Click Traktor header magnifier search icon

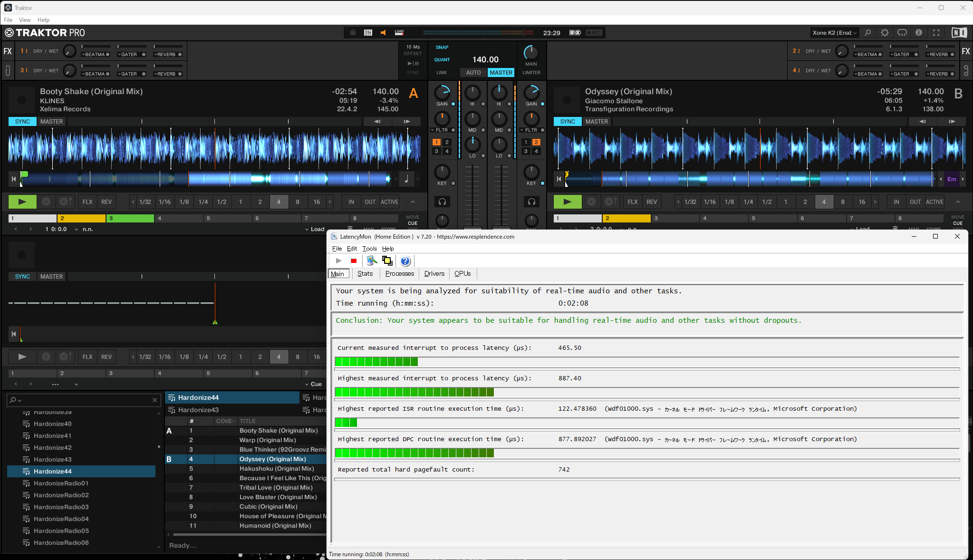[867, 33]
